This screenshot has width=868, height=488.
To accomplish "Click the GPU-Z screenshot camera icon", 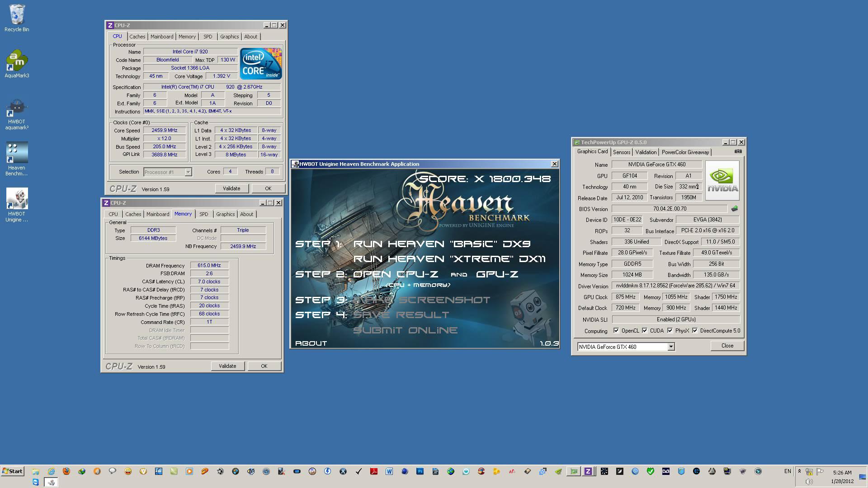I will 738,151.
